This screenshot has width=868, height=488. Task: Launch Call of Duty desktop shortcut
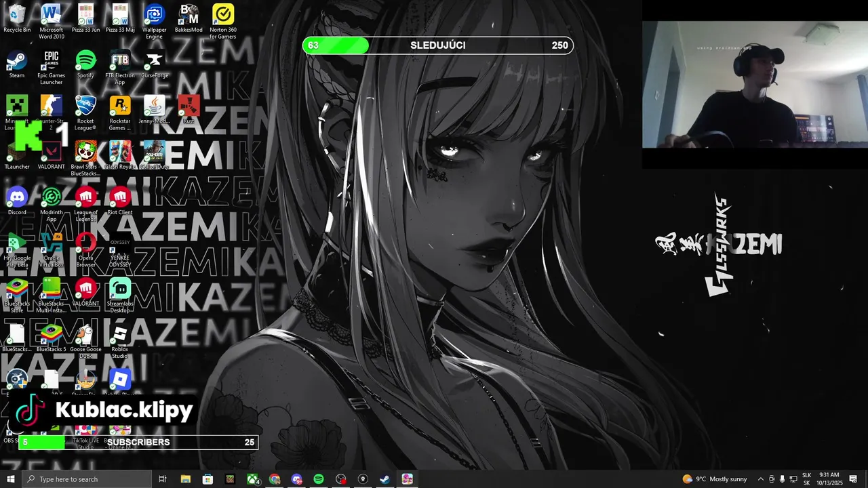pos(155,155)
